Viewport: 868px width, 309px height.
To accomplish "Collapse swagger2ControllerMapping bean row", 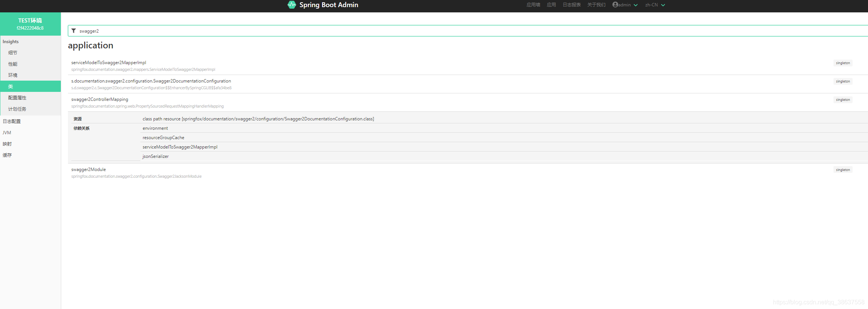I will pos(468,102).
